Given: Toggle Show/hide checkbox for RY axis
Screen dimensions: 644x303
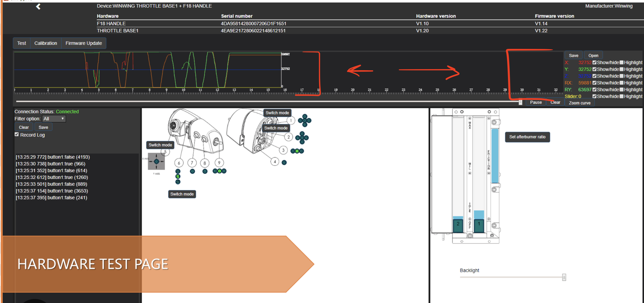Looking at the screenshot, I should click(x=594, y=89).
